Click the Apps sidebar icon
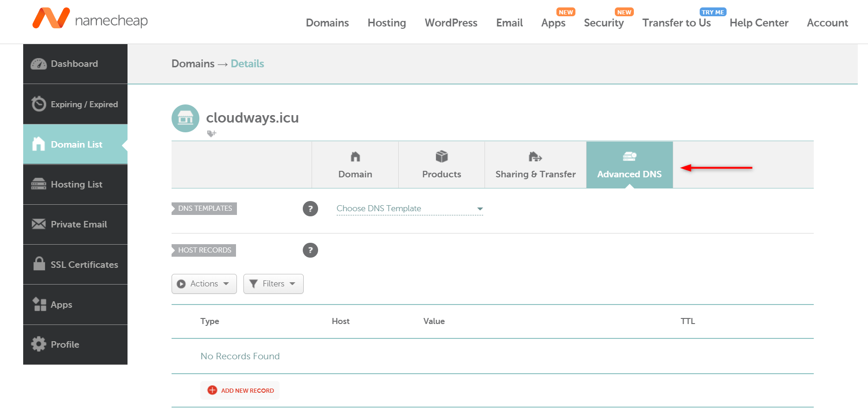The image size is (868, 415). pos(39,304)
